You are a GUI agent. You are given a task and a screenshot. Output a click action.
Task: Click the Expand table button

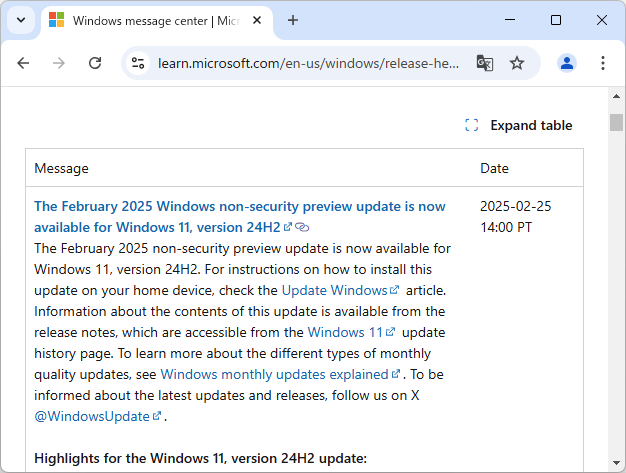pyautogui.click(x=519, y=125)
